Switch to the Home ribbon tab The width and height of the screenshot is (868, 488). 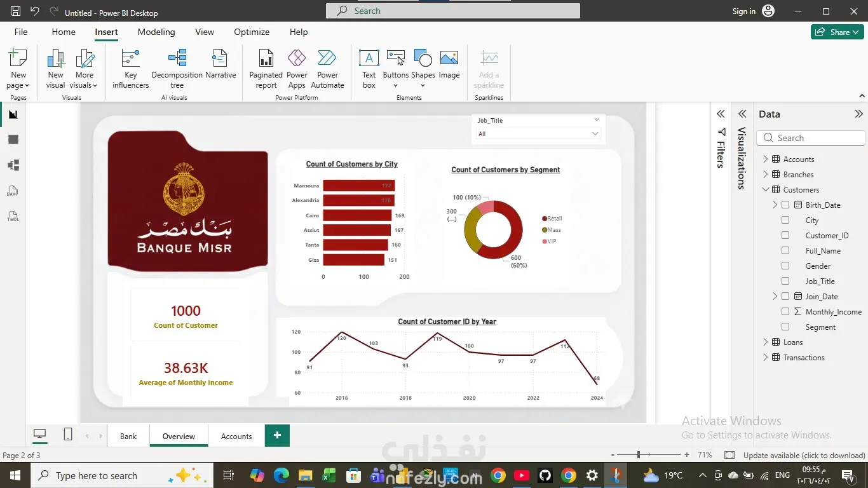pyautogui.click(x=64, y=32)
